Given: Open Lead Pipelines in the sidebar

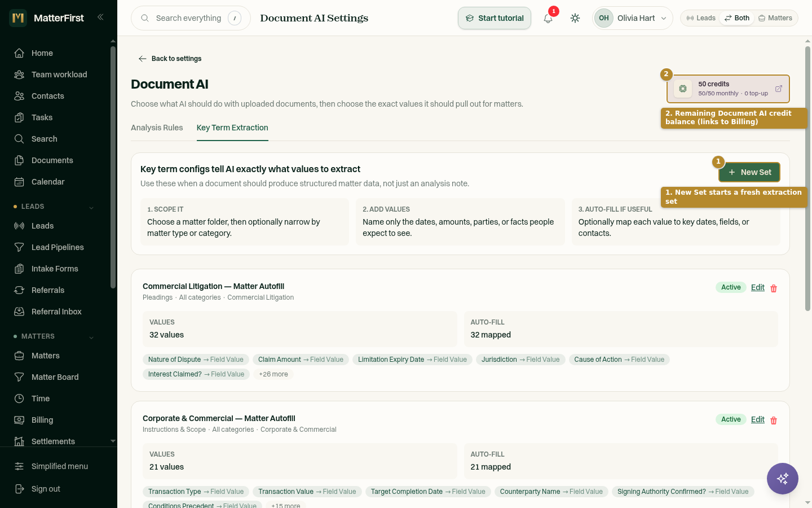Looking at the screenshot, I should [x=56, y=247].
